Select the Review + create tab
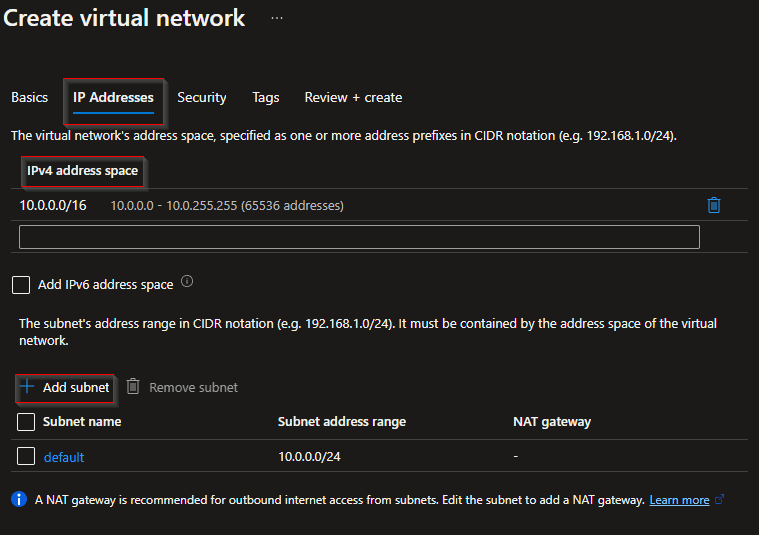This screenshot has width=759, height=535. (353, 97)
